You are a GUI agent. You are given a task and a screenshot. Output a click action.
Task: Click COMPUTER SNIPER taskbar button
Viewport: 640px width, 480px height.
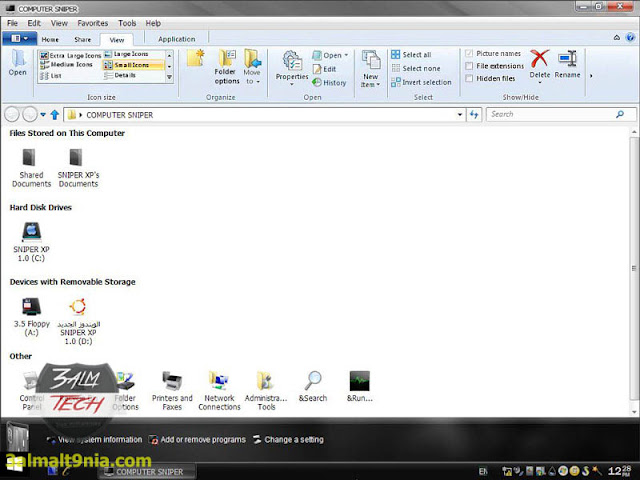tap(147, 472)
